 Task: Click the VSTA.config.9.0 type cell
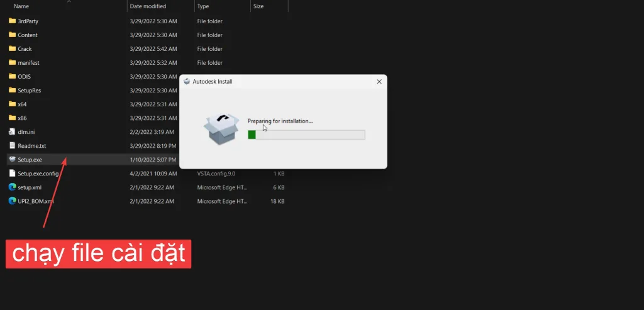pyautogui.click(x=216, y=174)
